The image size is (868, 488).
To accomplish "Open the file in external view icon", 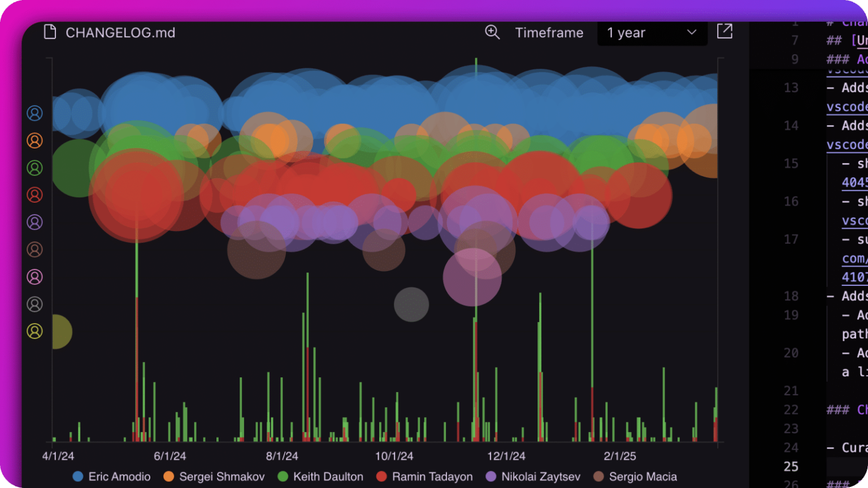I will click(x=724, y=32).
